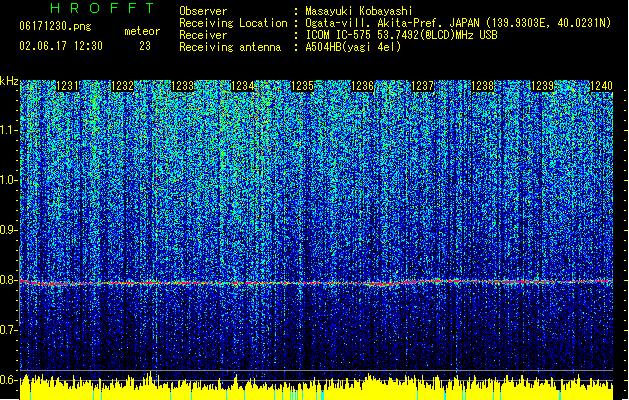Click the 1240 time marker
The width and height of the screenshot is (629, 400).
[x=601, y=86]
